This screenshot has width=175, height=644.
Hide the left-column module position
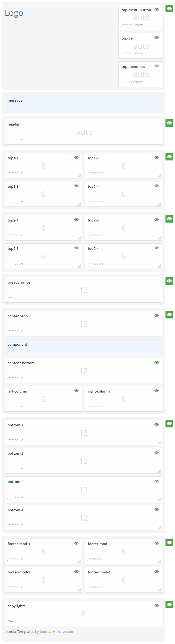point(76,390)
